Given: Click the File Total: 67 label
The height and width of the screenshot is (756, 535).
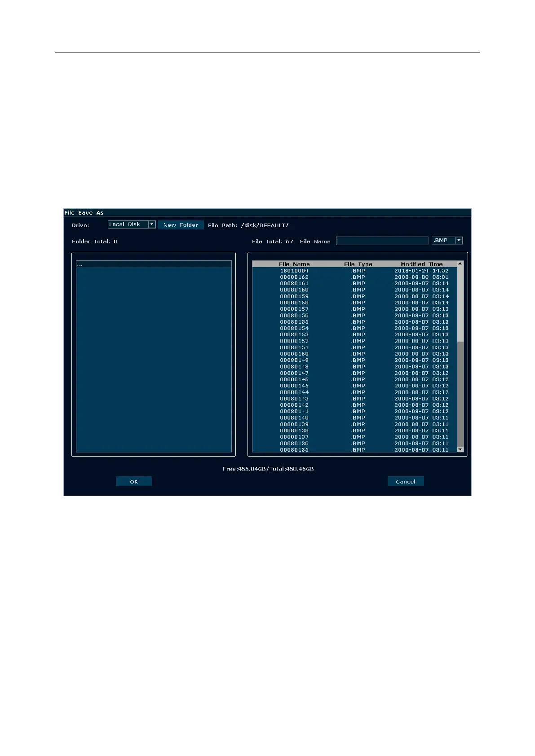Looking at the screenshot, I should (272, 242).
